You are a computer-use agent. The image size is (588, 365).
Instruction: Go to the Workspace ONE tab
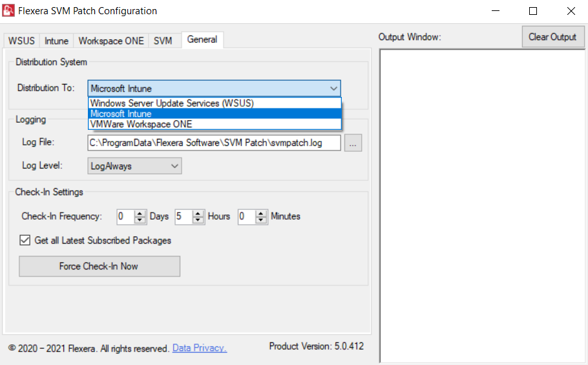(111, 41)
